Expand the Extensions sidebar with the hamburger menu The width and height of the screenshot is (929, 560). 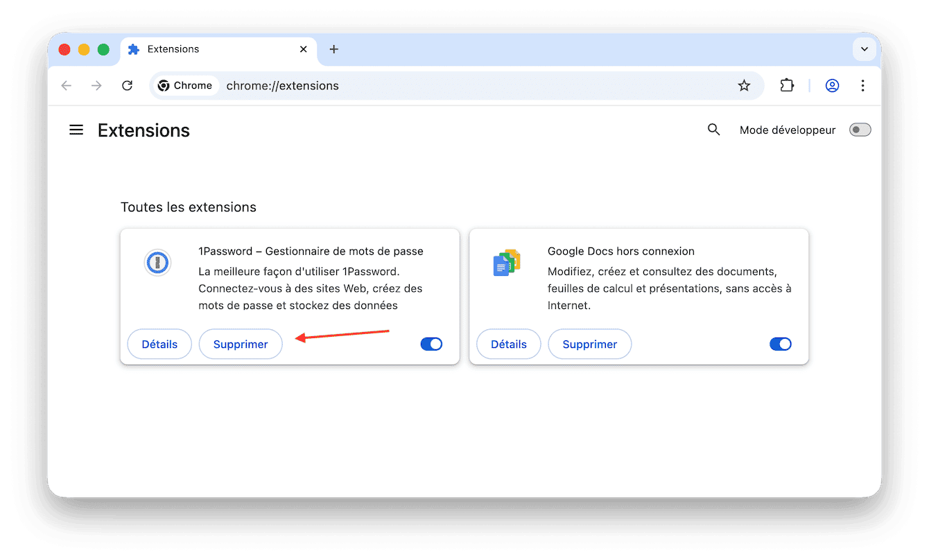coord(76,130)
